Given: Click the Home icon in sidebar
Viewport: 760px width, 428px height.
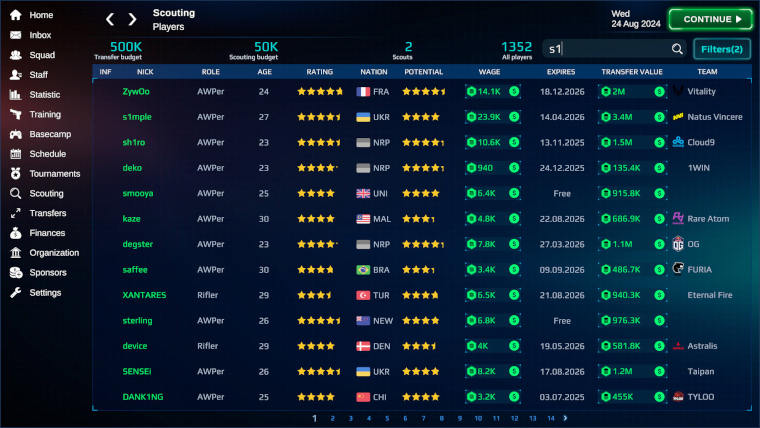Looking at the screenshot, I should 16,15.
